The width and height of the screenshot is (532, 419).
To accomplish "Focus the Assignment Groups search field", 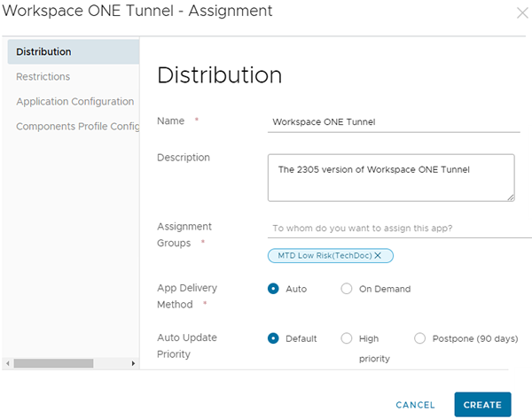I will [400, 229].
